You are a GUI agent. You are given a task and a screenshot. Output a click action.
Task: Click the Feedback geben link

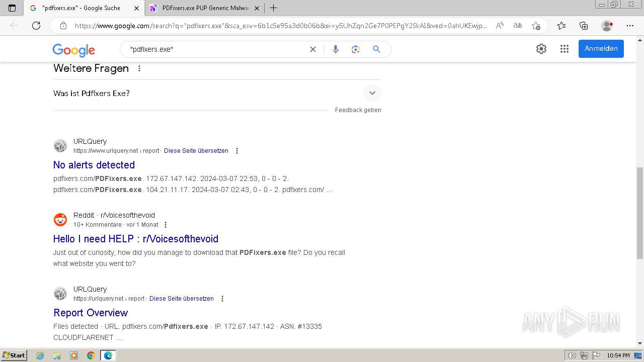(x=358, y=110)
